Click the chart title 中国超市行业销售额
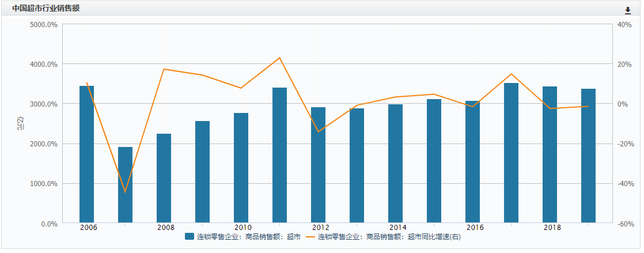 46,8
